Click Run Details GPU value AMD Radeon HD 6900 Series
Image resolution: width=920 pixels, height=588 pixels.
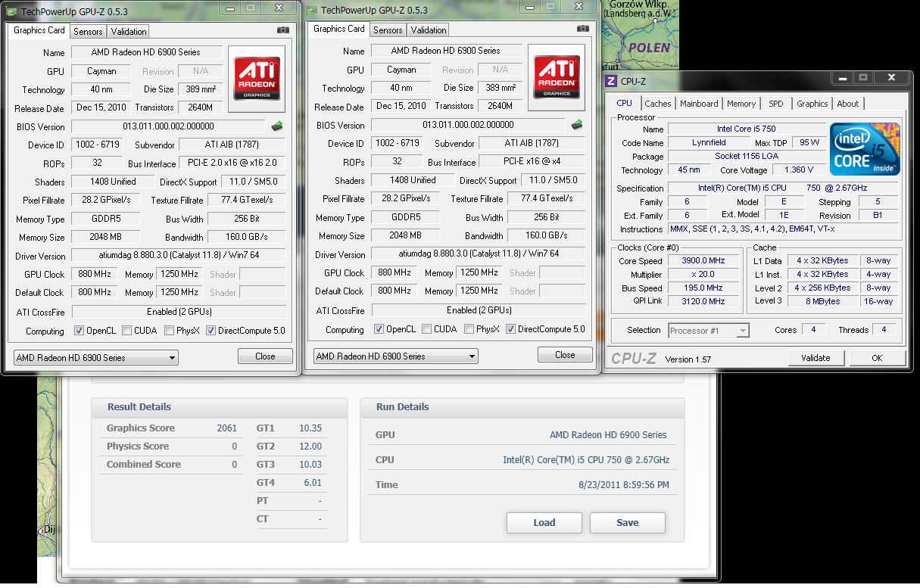(x=609, y=435)
